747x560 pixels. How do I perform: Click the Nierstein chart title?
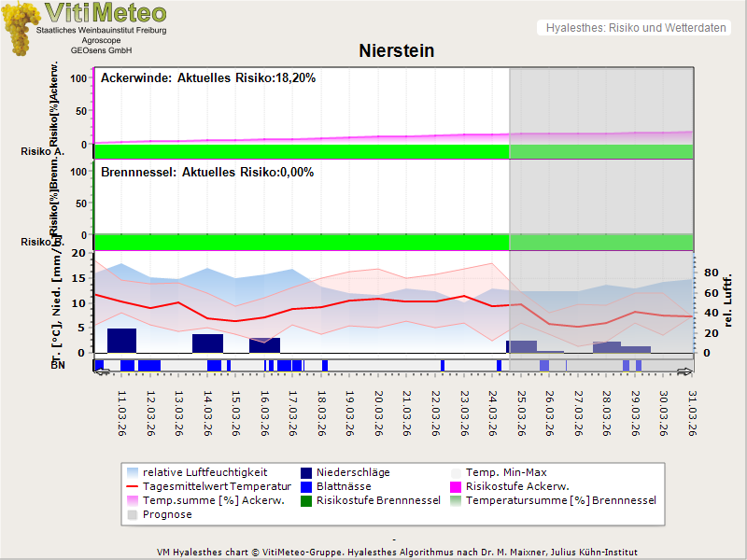[396, 51]
